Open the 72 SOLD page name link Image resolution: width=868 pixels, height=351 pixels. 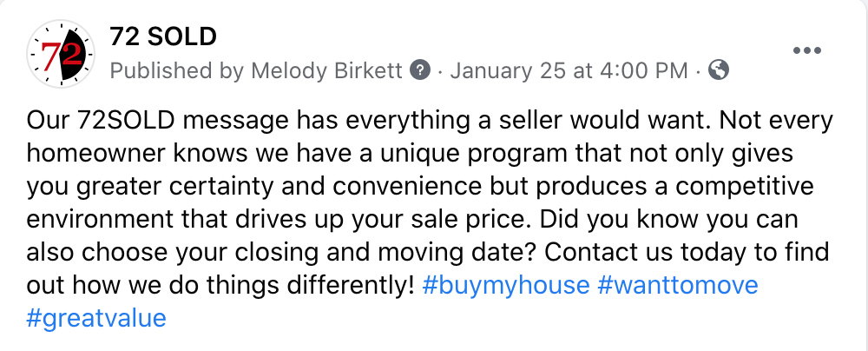pyautogui.click(x=163, y=37)
